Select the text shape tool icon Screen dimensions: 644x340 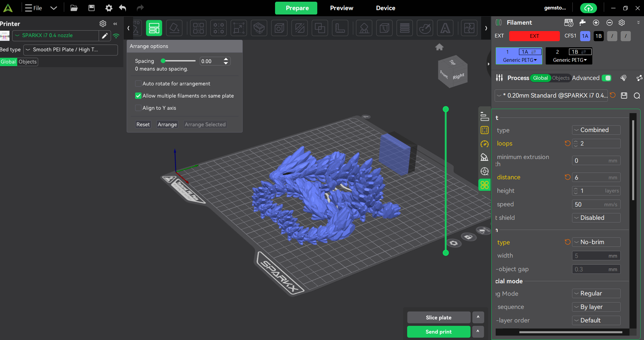click(445, 28)
